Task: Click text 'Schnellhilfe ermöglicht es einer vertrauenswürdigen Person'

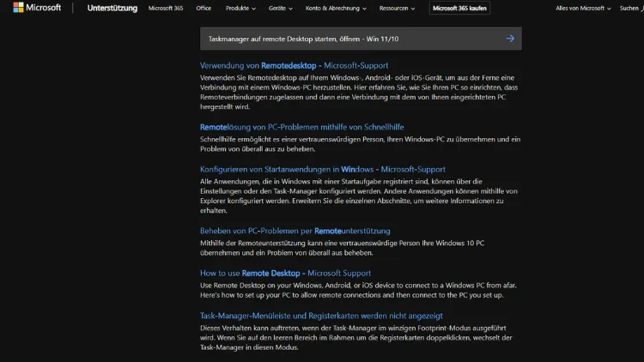Action: pos(292,139)
